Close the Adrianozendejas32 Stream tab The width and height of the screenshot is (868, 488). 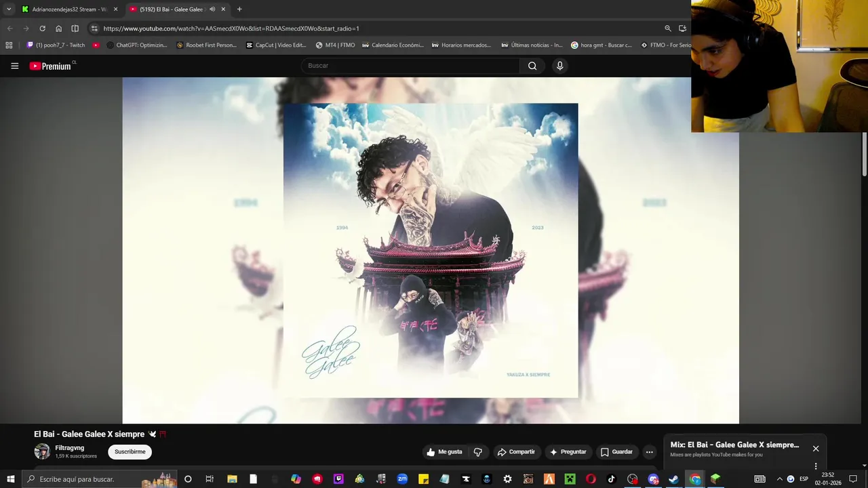point(115,9)
